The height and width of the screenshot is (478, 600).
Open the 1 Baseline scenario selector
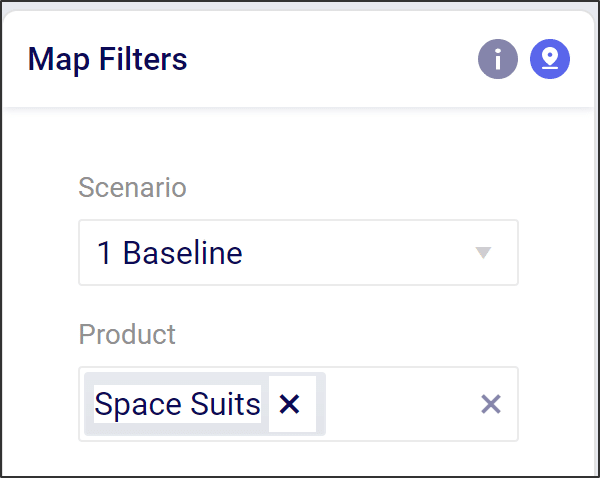coord(298,253)
